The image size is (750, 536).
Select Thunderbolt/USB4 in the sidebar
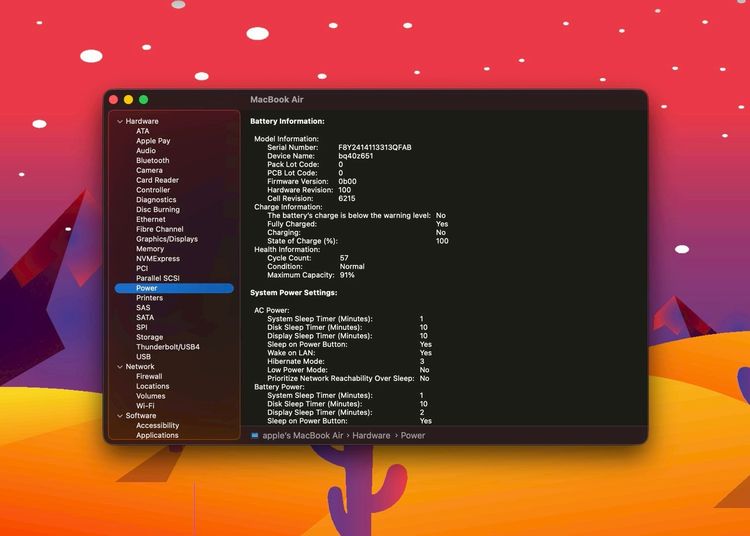pyautogui.click(x=167, y=347)
